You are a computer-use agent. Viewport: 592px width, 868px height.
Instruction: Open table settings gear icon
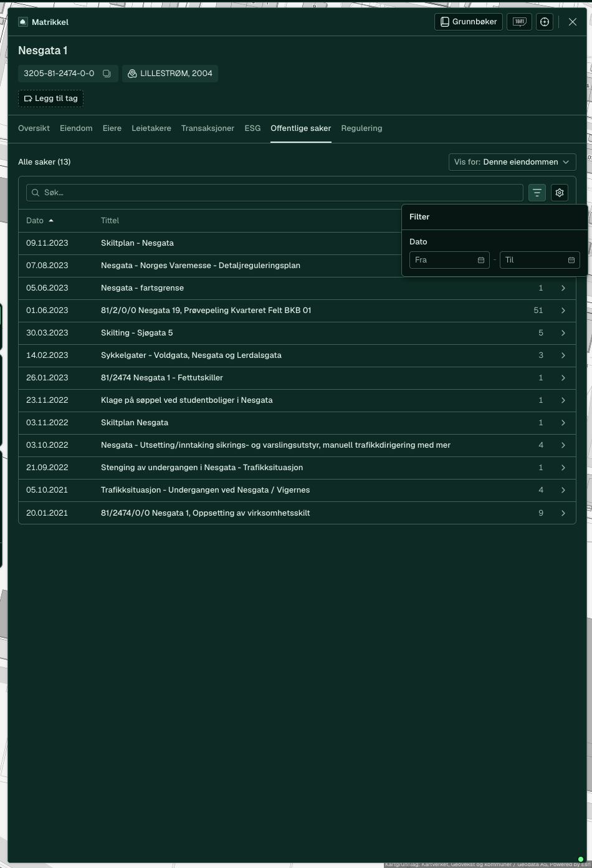point(560,193)
